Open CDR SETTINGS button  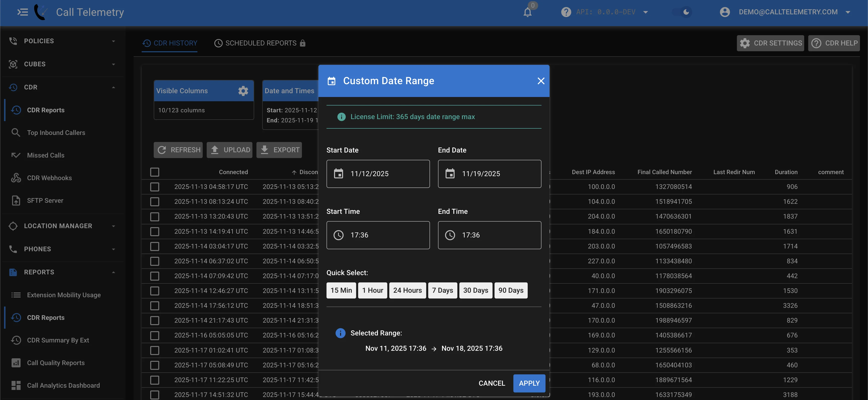tap(770, 43)
